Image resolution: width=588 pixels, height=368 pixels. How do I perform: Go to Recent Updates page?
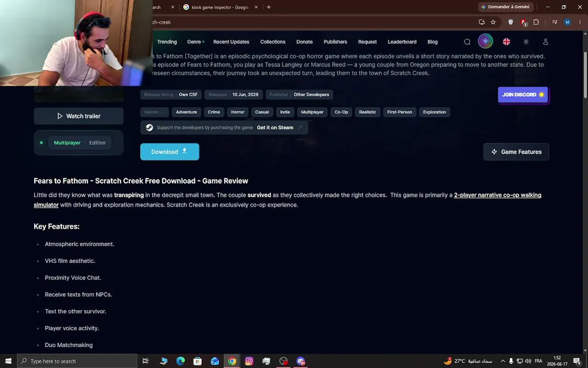coord(231,42)
